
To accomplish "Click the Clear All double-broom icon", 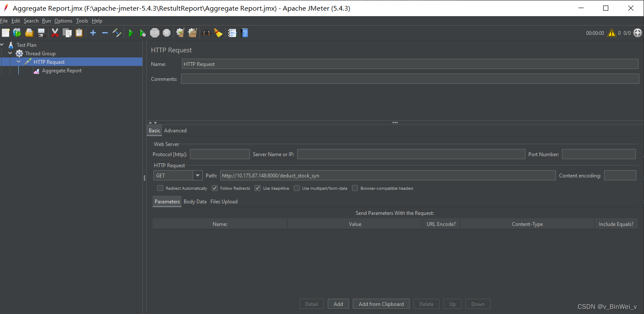I will click(193, 33).
